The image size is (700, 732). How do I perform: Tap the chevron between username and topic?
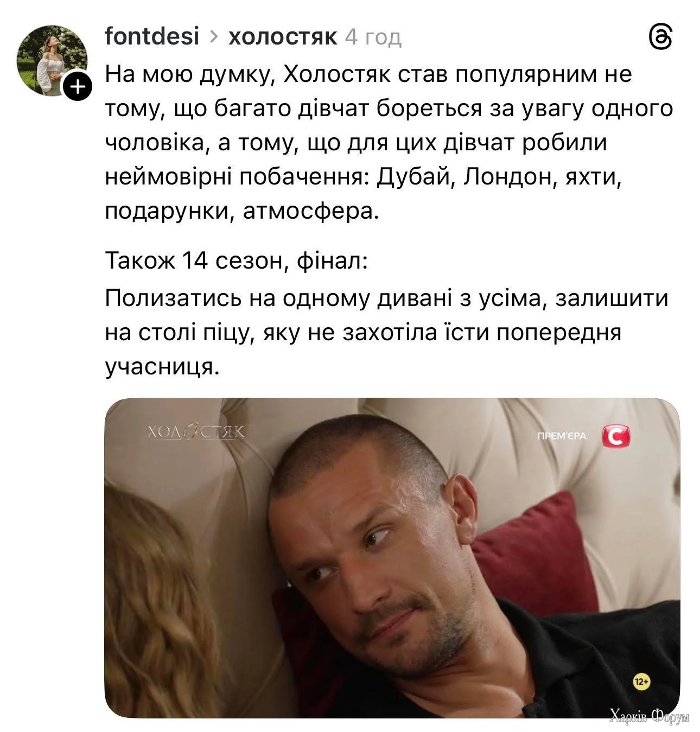[x=214, y=37]
